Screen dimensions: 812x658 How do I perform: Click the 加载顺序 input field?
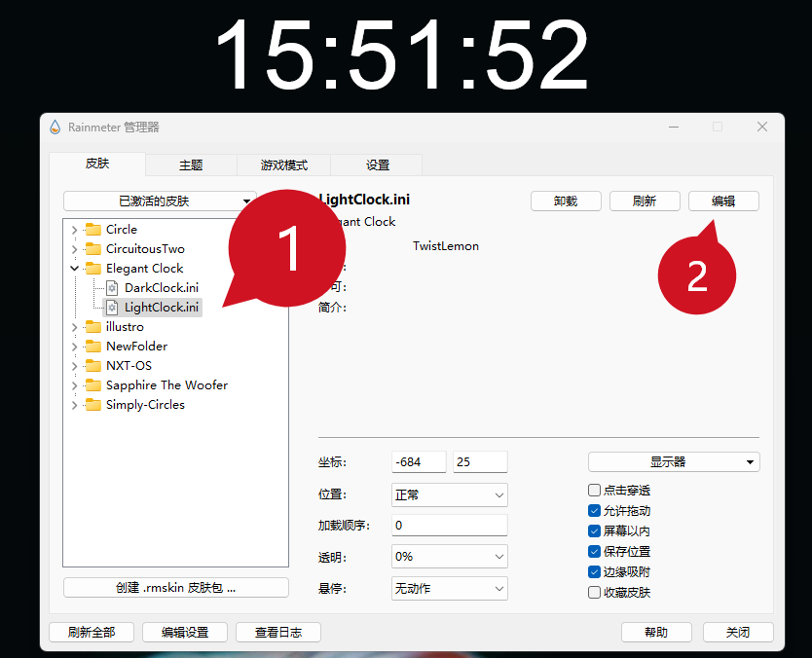450,525
